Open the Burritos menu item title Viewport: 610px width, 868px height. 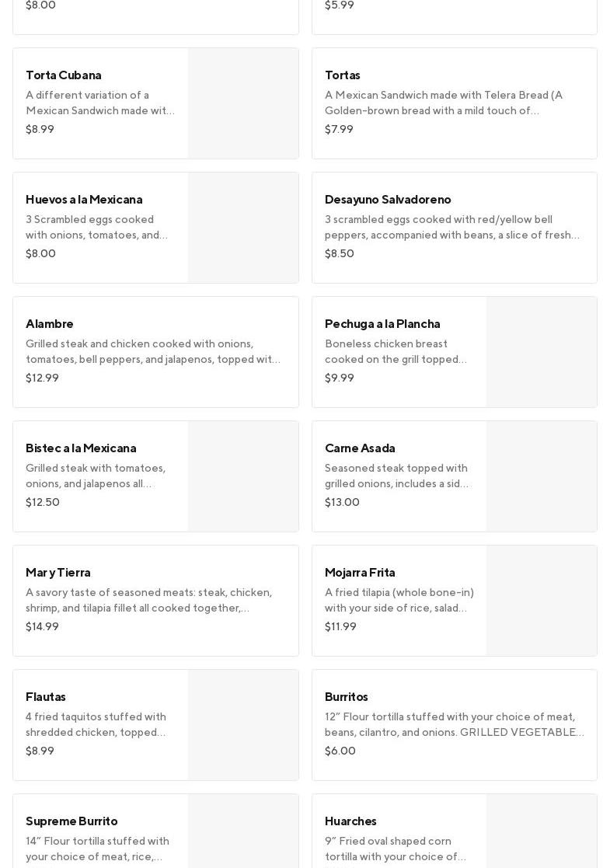[x=347, y=697]
